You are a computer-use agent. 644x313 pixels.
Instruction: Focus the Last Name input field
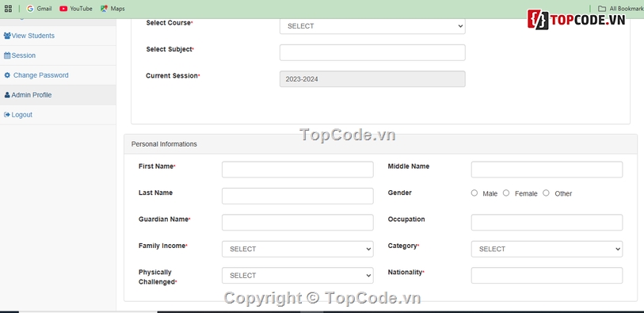(x=297, y=196)
